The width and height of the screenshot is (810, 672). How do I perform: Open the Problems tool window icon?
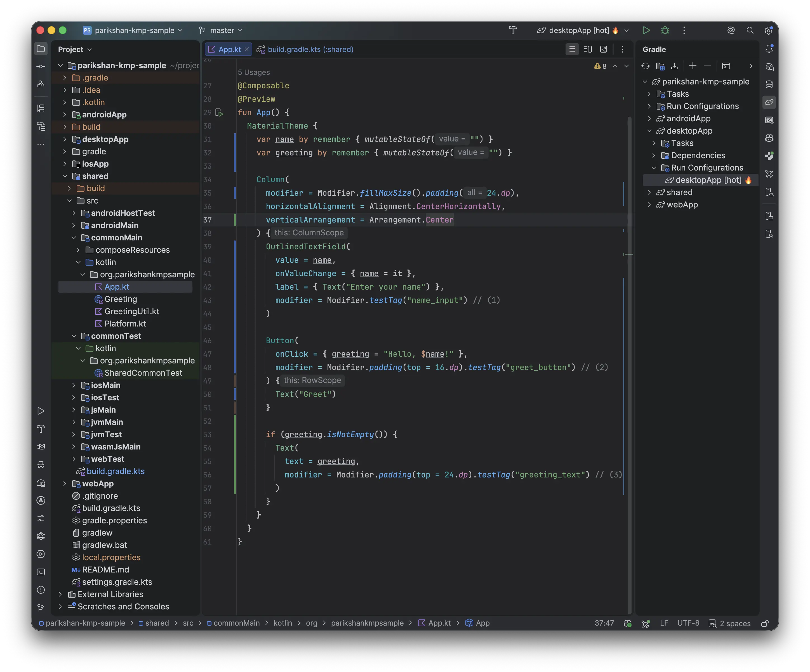(x=41, y=590)
